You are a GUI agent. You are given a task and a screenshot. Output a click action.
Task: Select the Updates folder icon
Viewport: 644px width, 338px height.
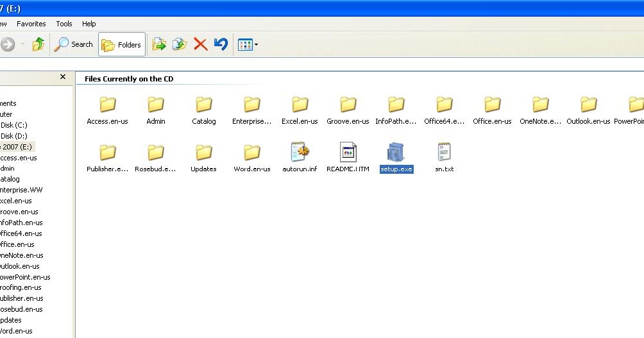coord(204,153)
